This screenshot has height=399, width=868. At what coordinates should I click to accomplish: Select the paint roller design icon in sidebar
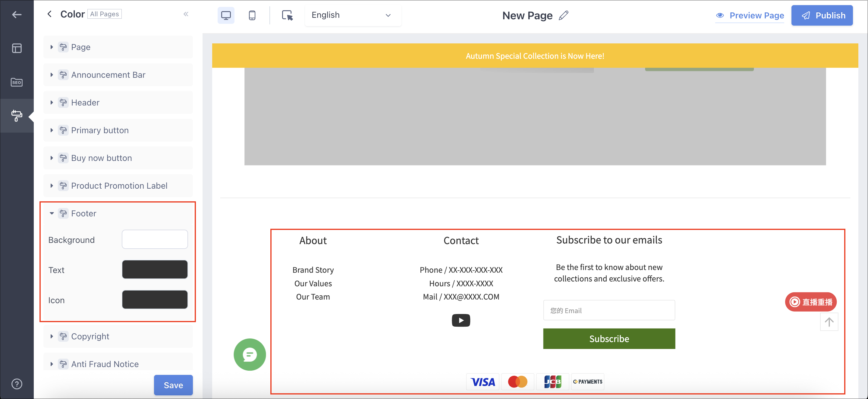coord(17,116)
